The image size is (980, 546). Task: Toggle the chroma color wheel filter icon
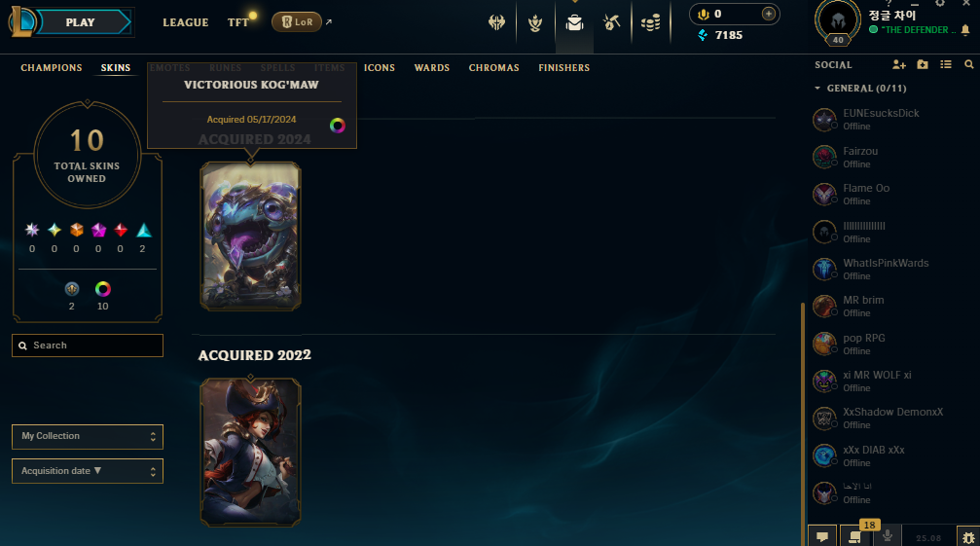click(102, 289)
